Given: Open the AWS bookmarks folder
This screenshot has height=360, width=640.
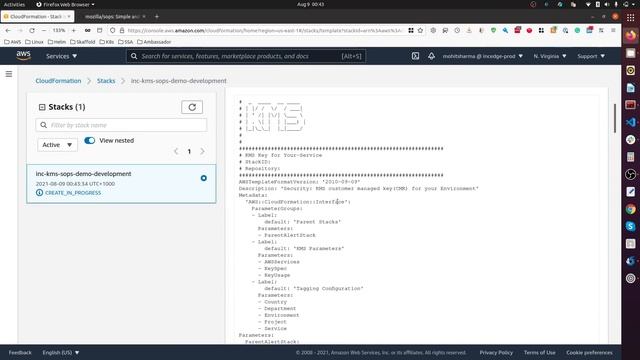Looking at the screenshot, I should [12, 42].
